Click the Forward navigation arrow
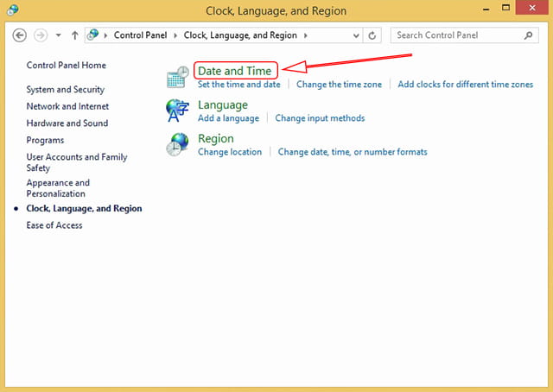The height and width of the screenshot is (392, 553). [41, 35]
